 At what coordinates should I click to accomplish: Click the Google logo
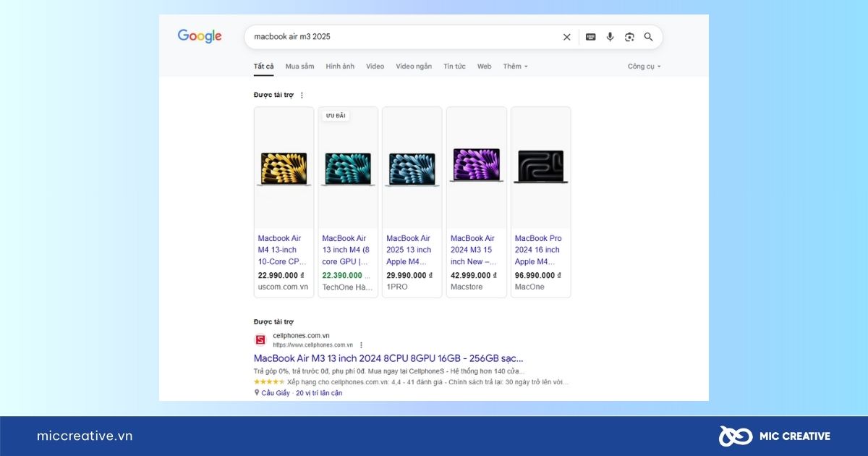200,36
